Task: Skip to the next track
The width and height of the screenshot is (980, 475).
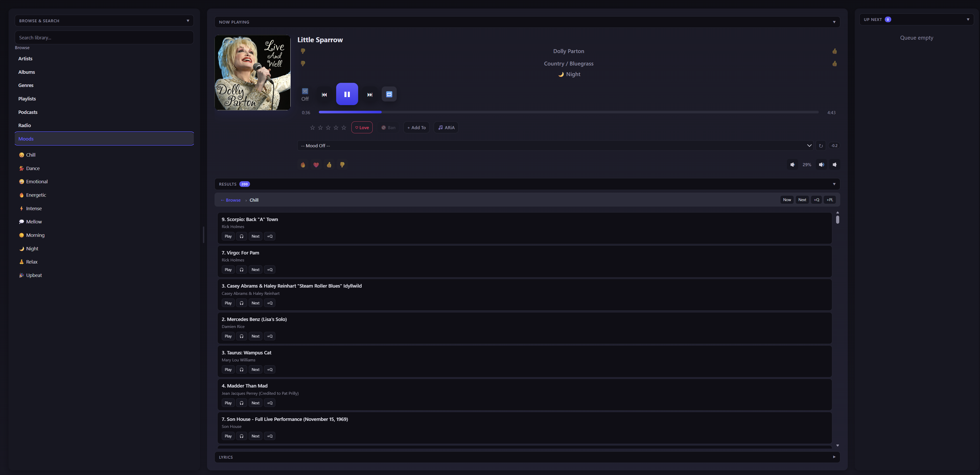Action: (x=369, y=94)
